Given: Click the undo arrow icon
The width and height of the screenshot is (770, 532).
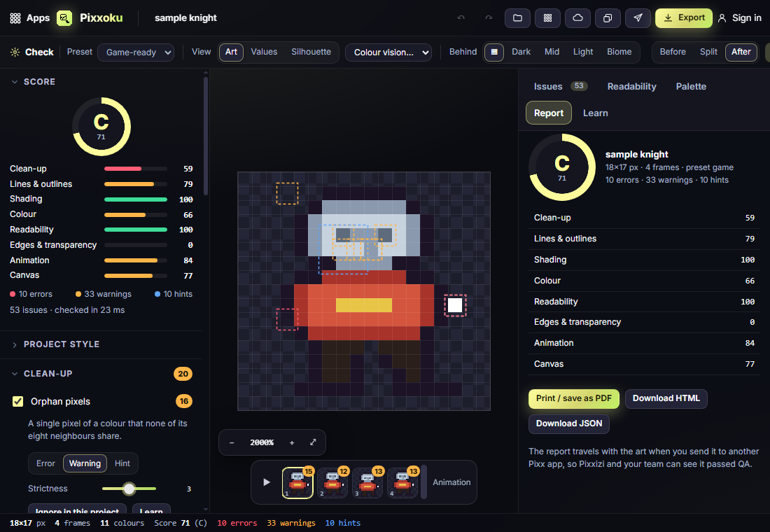Looking at the screenshot, I should 461,17.
